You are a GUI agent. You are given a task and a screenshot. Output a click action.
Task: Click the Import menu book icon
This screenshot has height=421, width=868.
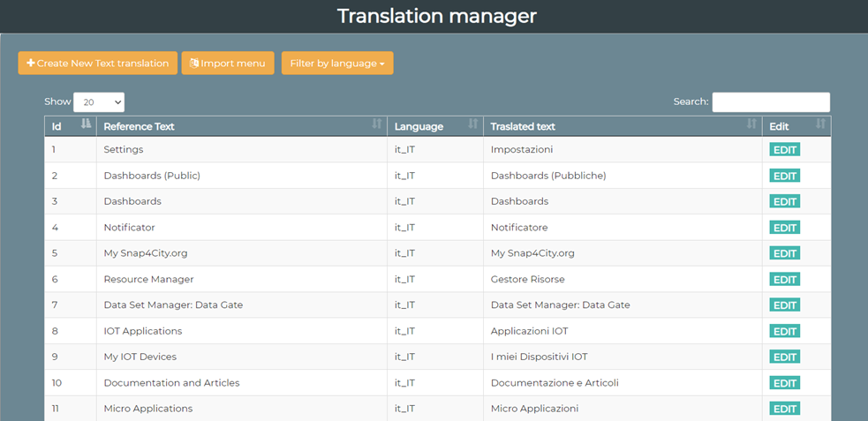(194, 64)
